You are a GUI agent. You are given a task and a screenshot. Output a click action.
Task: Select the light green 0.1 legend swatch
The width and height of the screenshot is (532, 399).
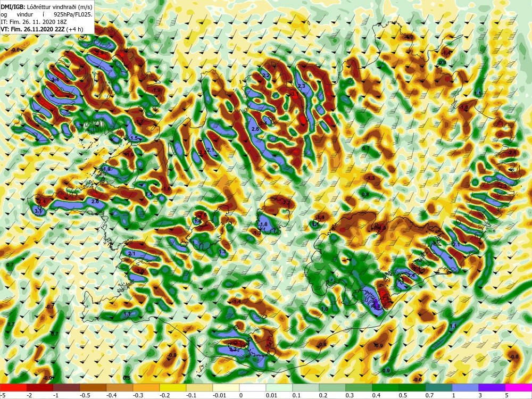[306, 388]
